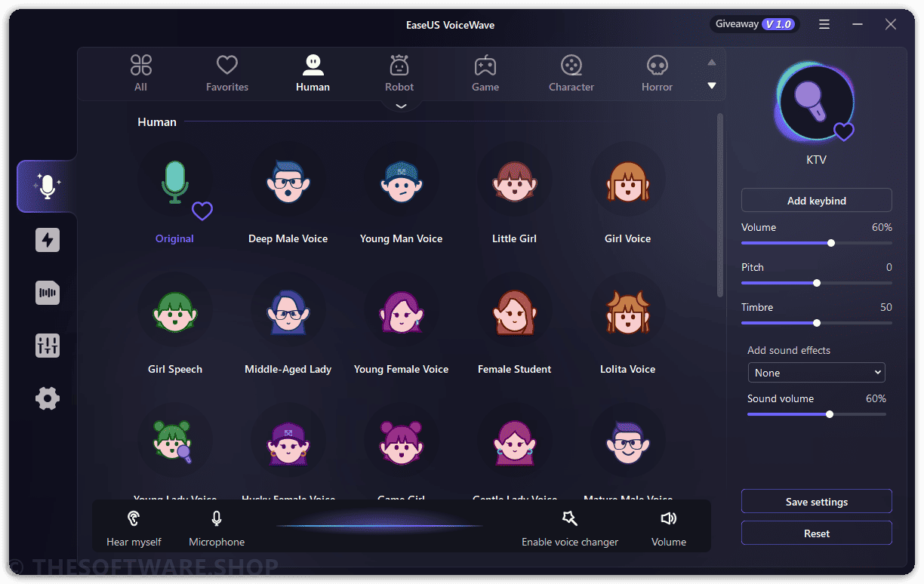Screen dimensions: 924x584
Task: Choose the Young Female Voice avatar
Action: pos(401,312)
